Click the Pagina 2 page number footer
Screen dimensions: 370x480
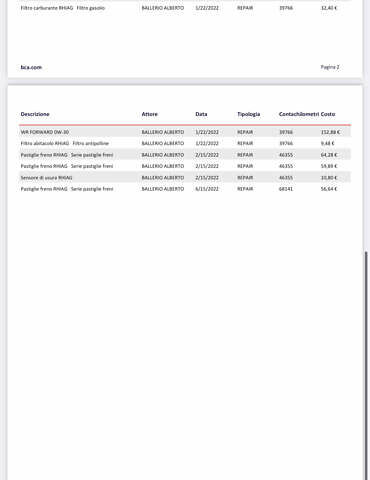point(330,67)
